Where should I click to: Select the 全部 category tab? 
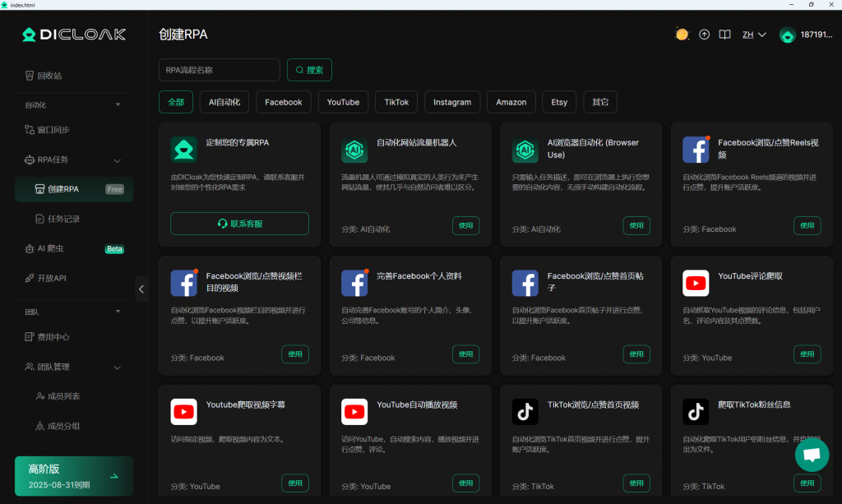(176, 102)
